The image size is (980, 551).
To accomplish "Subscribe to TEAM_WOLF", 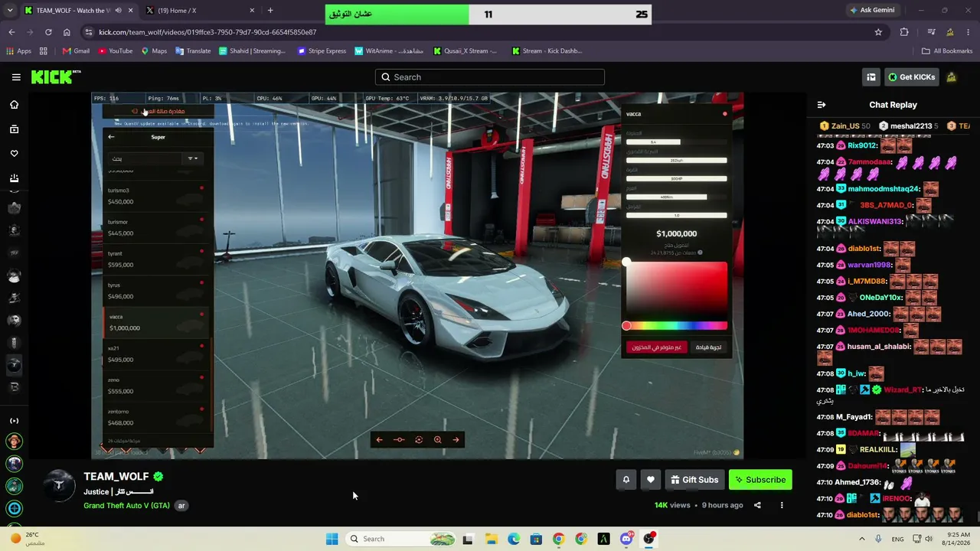I will [x=760, y=480].
